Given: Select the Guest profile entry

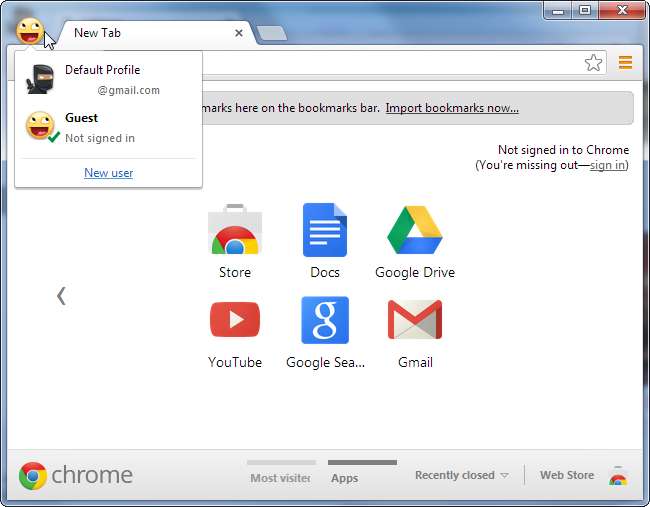Looking at the screenshot, I should click(109, 127).
